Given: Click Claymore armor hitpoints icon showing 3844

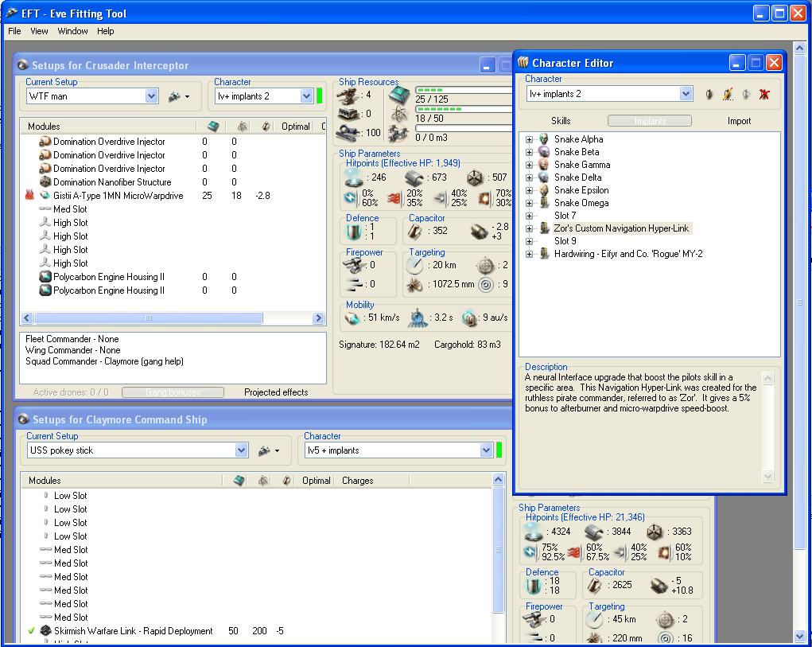Looking at the screenshot, I should tap(594, 532).
